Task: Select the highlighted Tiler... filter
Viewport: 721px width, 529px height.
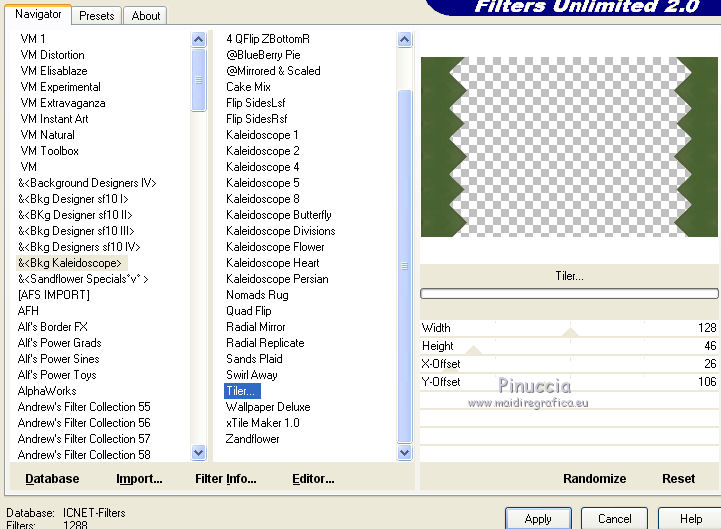Action: click(x=242, y=391)
